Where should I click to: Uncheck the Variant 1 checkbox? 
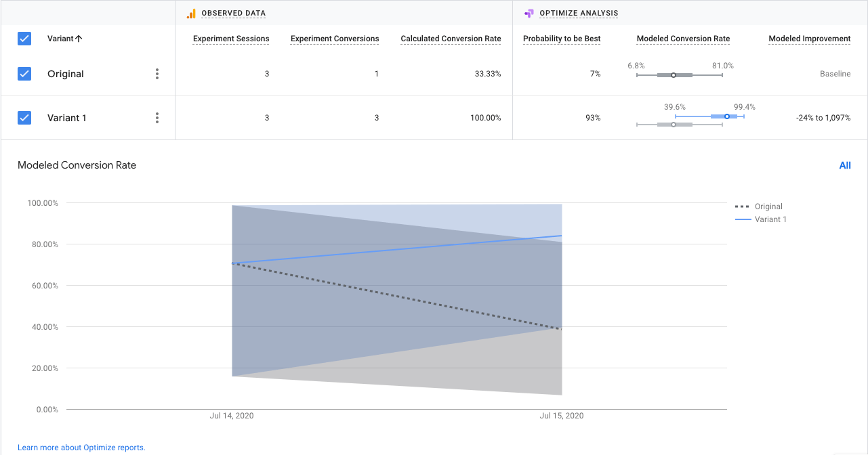click(24, 118)
